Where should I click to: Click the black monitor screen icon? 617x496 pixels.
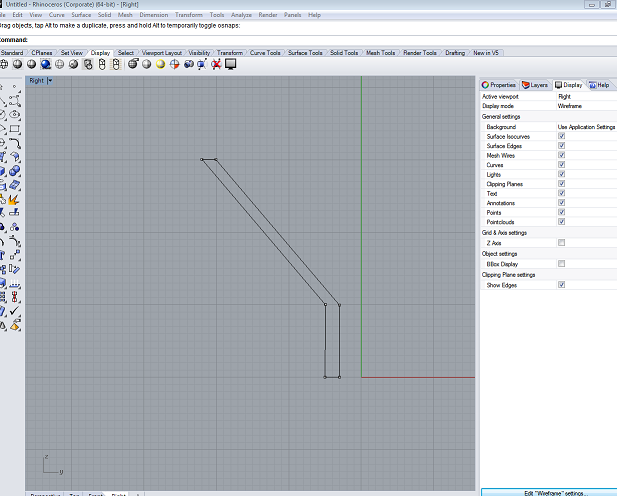click(231, 64)
